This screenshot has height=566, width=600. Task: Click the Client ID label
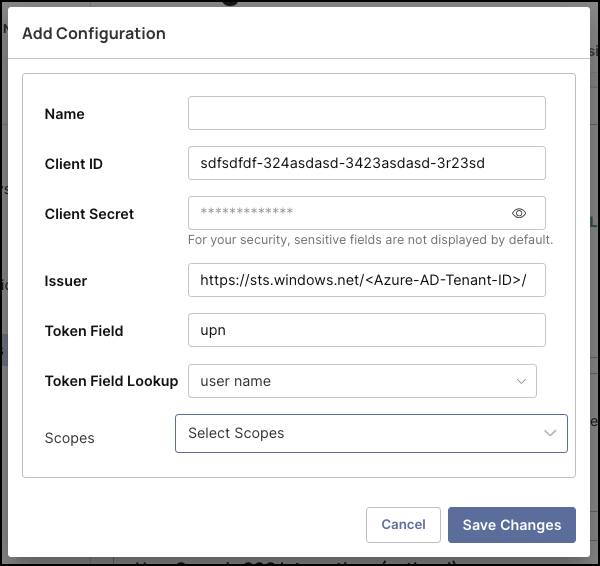(74, 164)
